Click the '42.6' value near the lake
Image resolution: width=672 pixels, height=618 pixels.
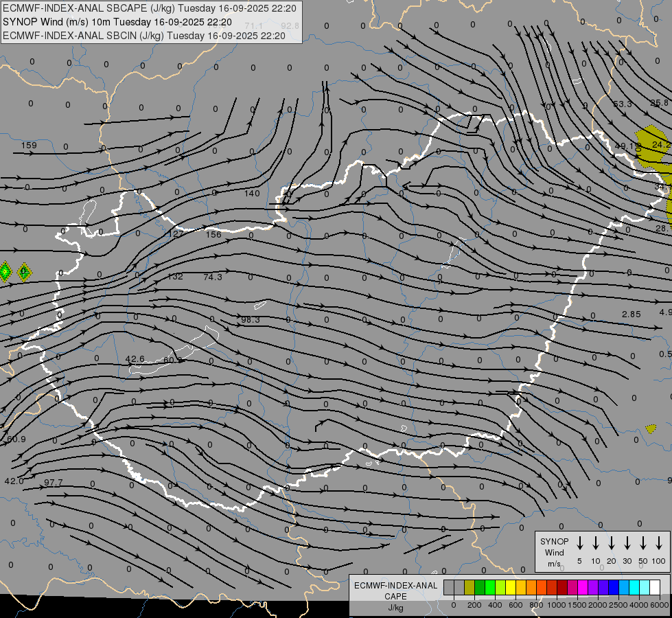point(135,359)
